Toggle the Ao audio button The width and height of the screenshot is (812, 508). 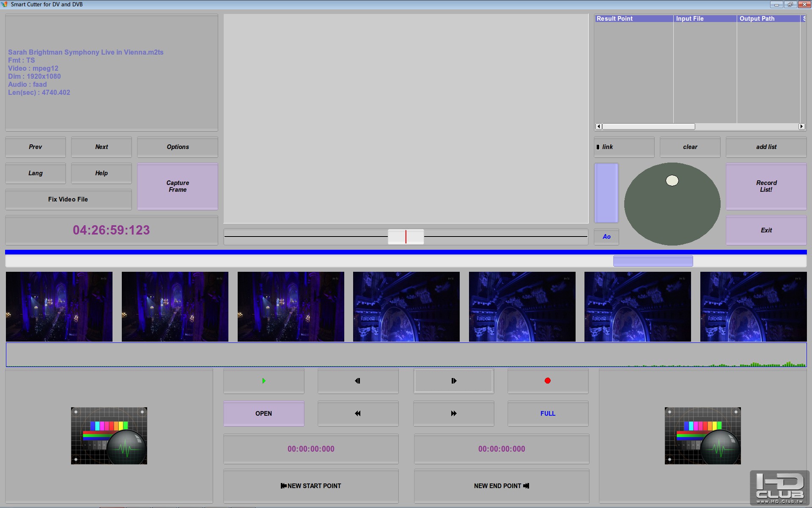(x=606, y=237)
